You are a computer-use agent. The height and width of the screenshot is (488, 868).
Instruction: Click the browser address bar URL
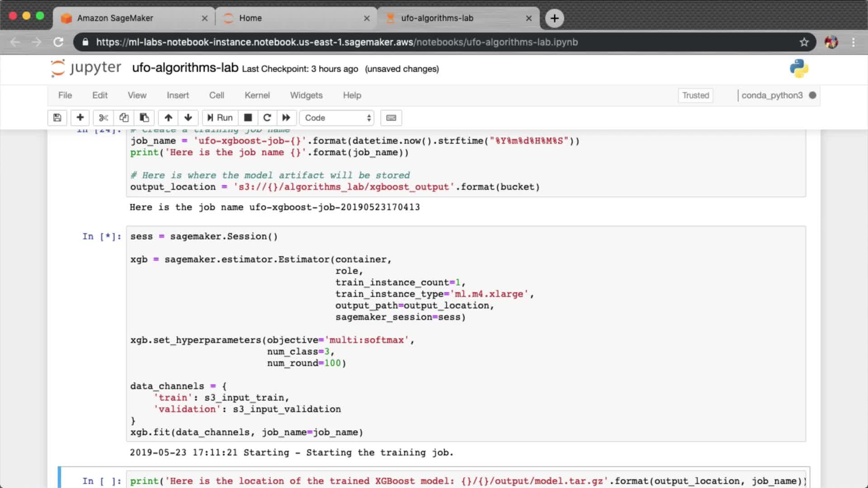pos(337,42)
